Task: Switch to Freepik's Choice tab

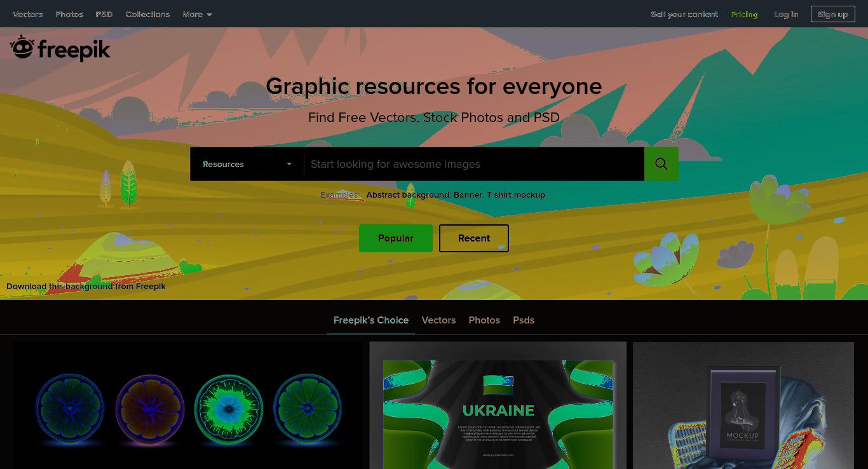Action: point(371,320)
